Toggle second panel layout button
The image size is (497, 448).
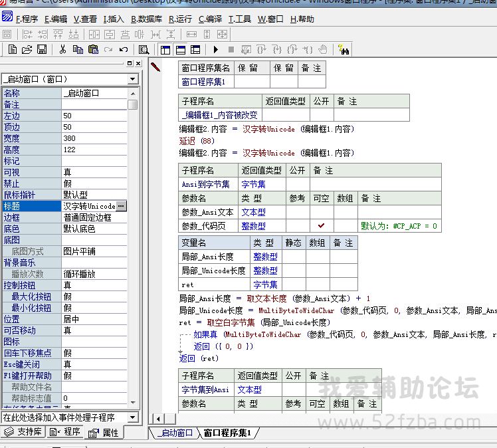[x=180, y=50]
